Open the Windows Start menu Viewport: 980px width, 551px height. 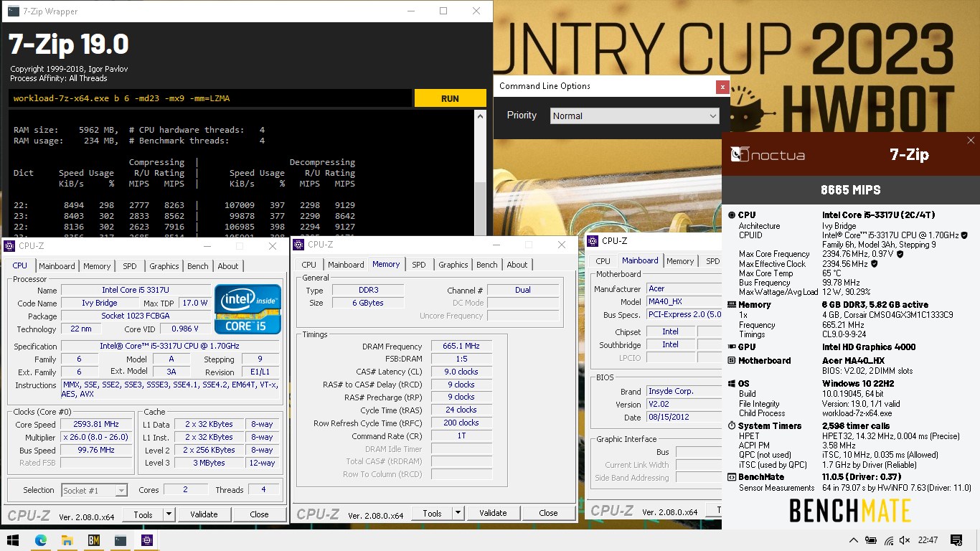(13, 540)
